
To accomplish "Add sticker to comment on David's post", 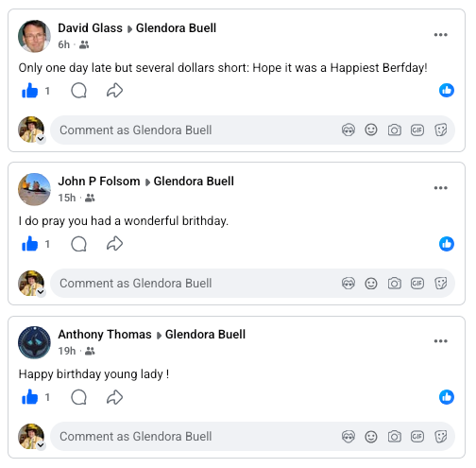I will tap(441, 130).
